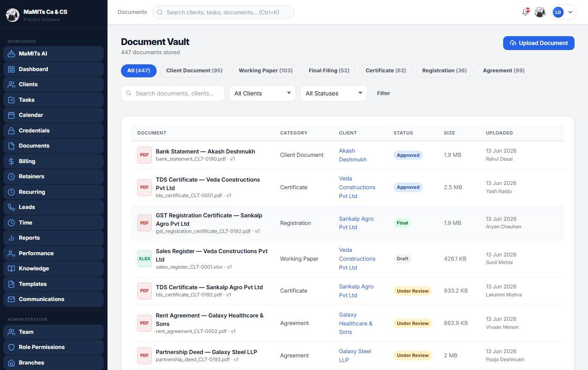Click Approved badge in Bank Statement row

point(408,155)
